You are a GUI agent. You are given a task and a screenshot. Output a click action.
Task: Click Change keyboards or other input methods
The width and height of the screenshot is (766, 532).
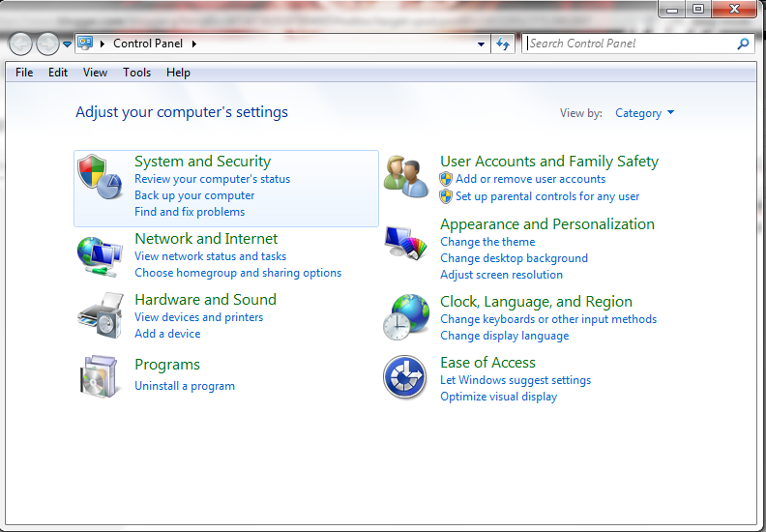(x=548, y=319)
